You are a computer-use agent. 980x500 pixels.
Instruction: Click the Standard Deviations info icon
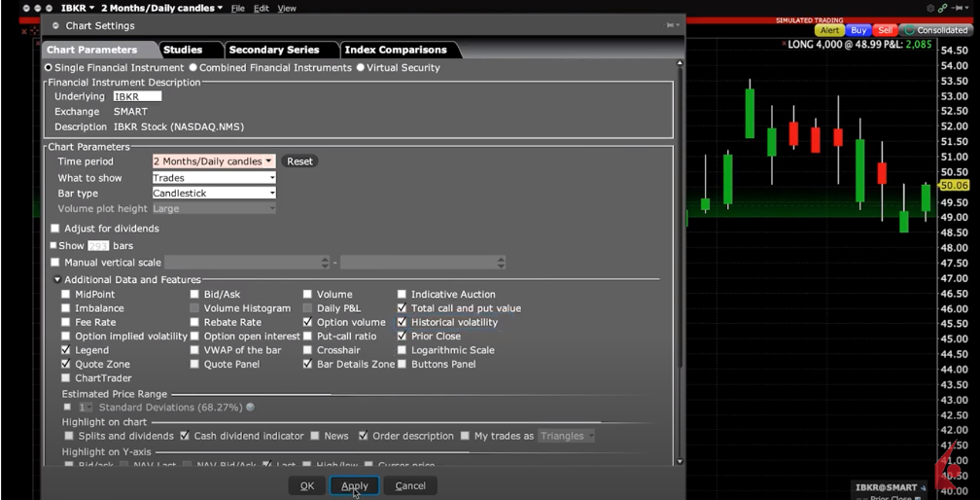pos(250,408)
